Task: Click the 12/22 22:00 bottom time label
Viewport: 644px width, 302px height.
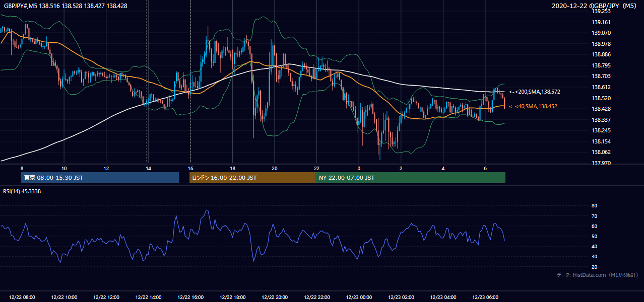Action: (317, 297)
